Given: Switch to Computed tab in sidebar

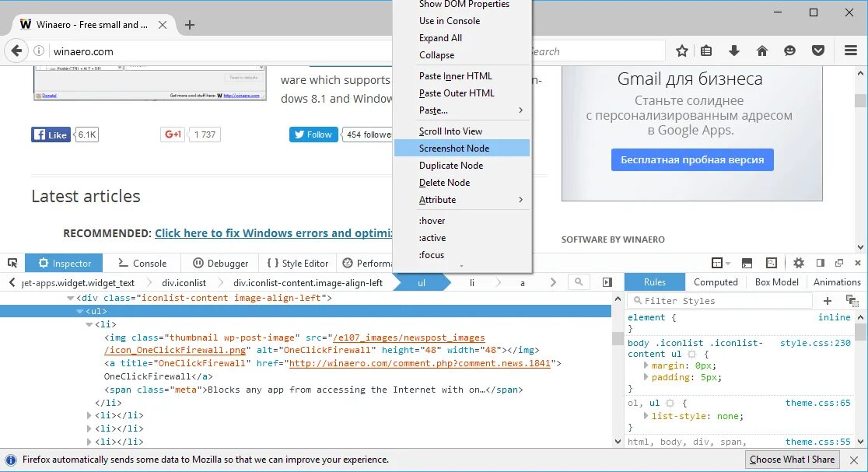Looking at the screenshot, I should (716, 282).
